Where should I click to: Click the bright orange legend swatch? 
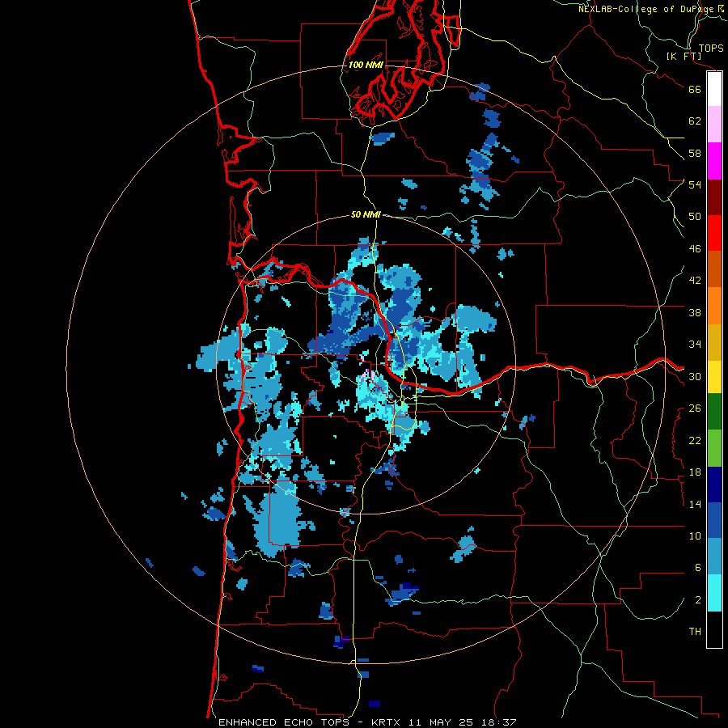coord(714,306)
